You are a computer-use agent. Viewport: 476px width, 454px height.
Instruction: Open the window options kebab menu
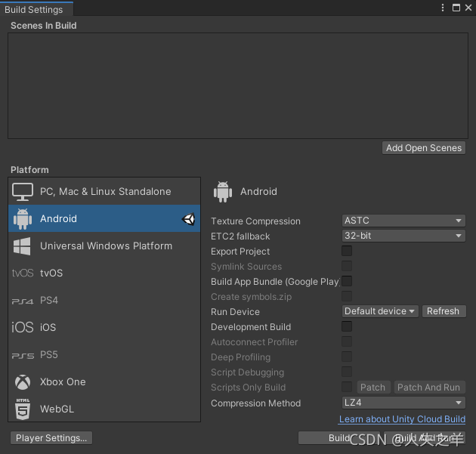click(443, 8)
